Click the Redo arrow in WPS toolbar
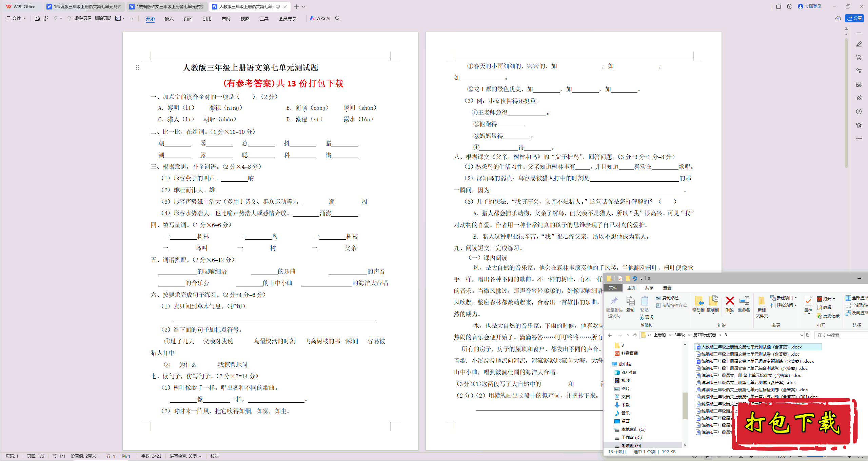Viewport: 868px width, 461px height. click(x=69, y=18)
